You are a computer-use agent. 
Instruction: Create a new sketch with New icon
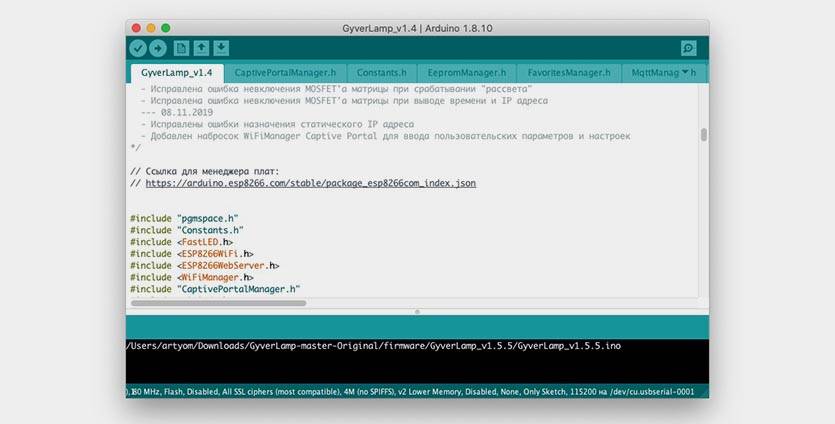181,48
